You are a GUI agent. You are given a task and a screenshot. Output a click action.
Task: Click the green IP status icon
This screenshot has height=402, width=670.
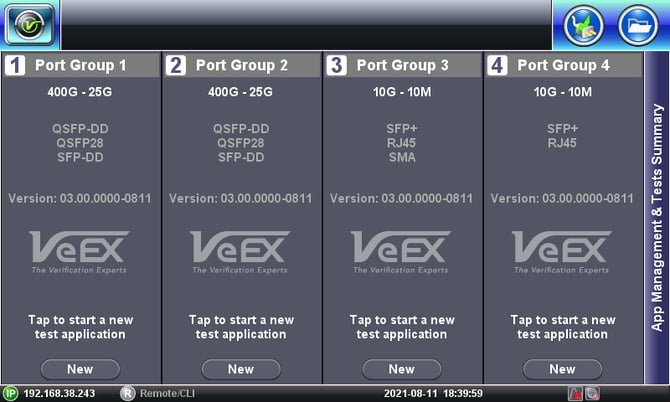(10, 393)
